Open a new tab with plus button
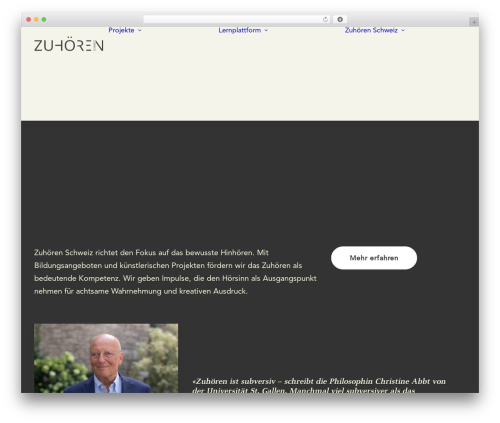500x423 pixels. click(x=474, y=22)
